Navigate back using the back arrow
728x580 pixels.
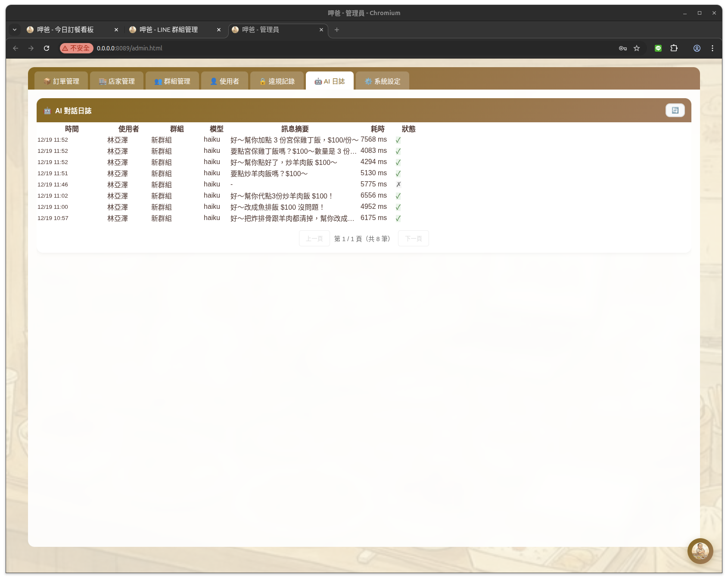click(x=16, y=48)
